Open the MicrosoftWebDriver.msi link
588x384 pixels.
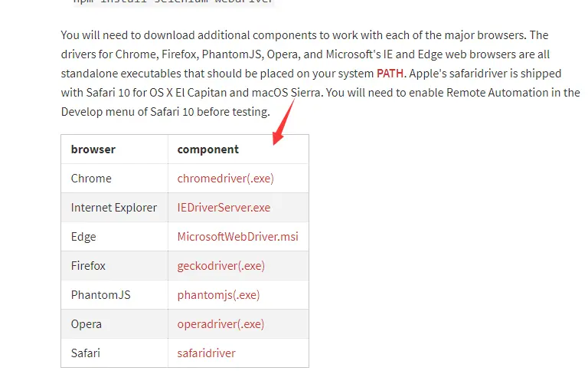(x=238, y=237)
